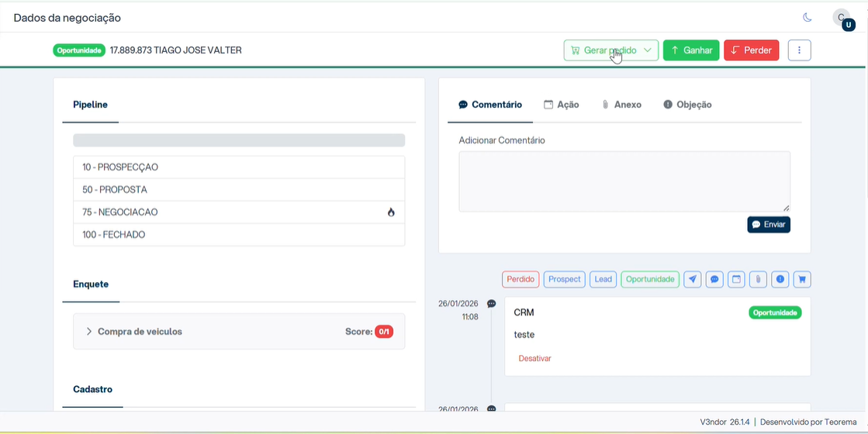Click the Dados da negociação page title
Screen dimensions: 868x434
click(x=67, y=19)
